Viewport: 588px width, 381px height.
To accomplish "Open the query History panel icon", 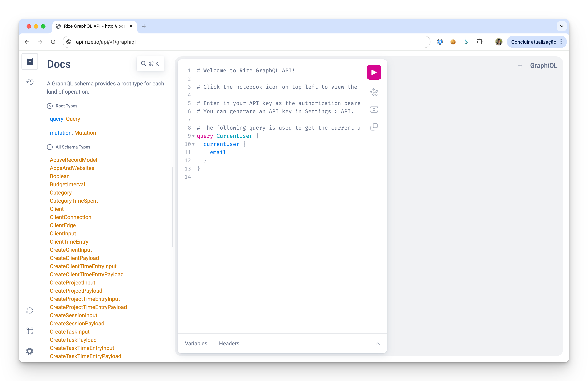I will click(x=30, y=82).
